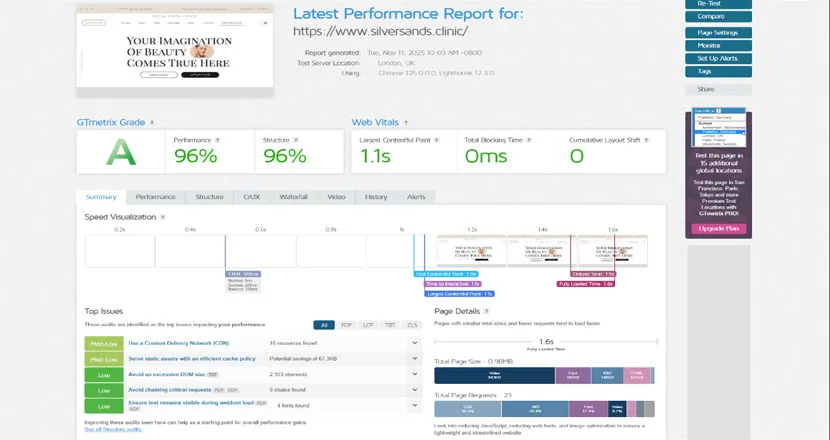Expand the excessive DOM size issue
The height and width of the screenshot is (440, 830).
click(415, 374)
